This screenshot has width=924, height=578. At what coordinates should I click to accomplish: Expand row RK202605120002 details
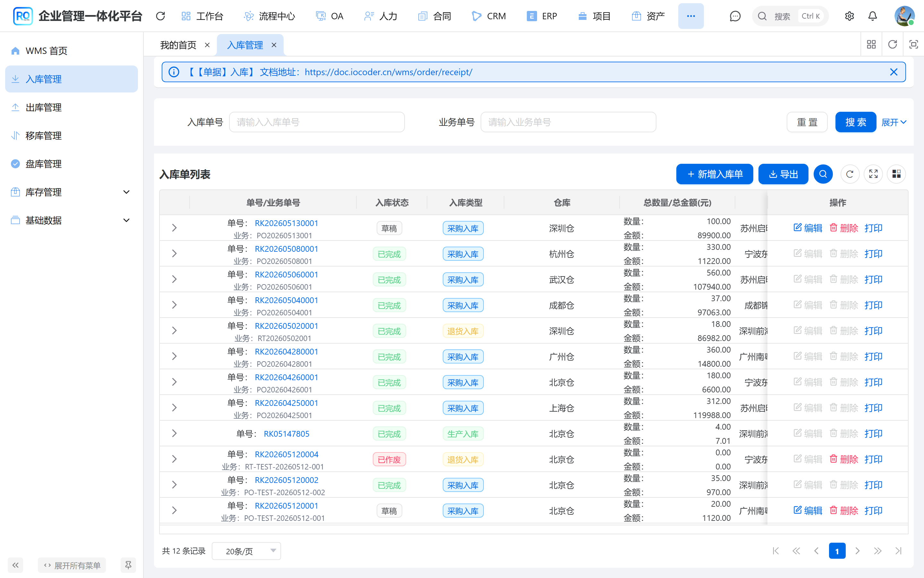174,485
